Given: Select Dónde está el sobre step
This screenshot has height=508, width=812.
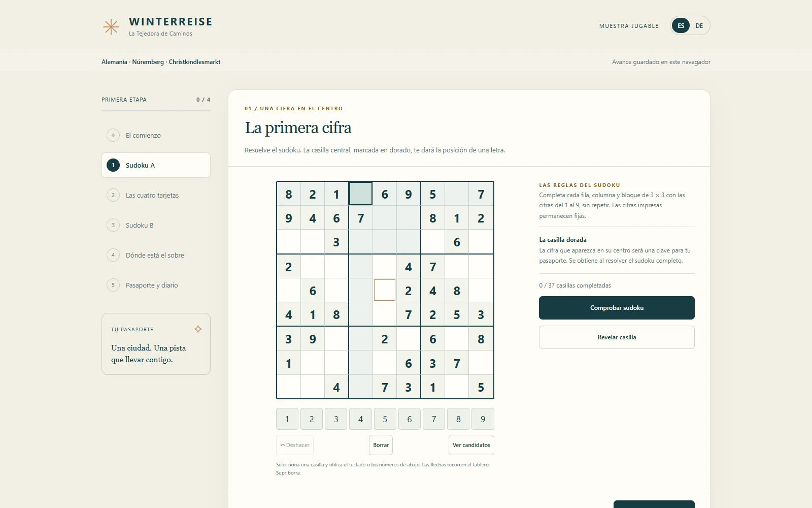Looking at the screenshot, I should click(156, 255).
